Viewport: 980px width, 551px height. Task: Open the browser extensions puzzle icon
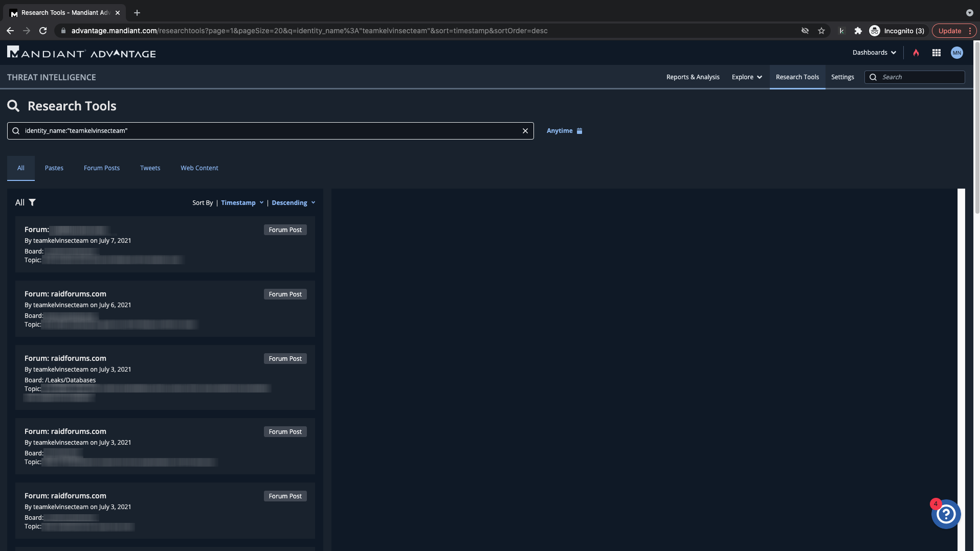(x=858, y=31)
